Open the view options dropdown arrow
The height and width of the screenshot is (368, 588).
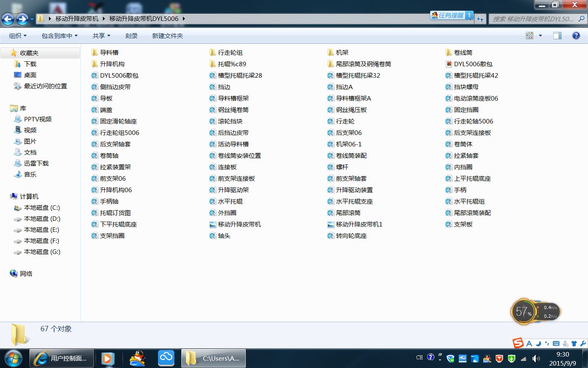540,36
